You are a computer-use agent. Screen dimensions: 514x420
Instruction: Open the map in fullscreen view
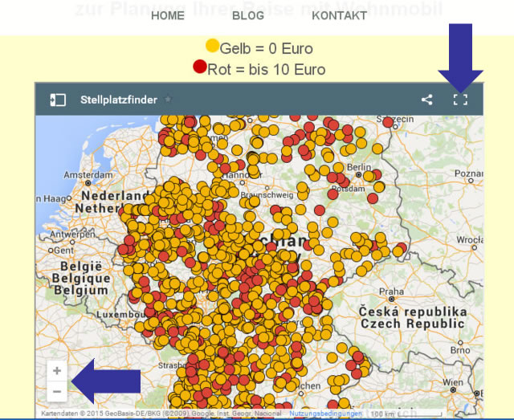[460, 100]
